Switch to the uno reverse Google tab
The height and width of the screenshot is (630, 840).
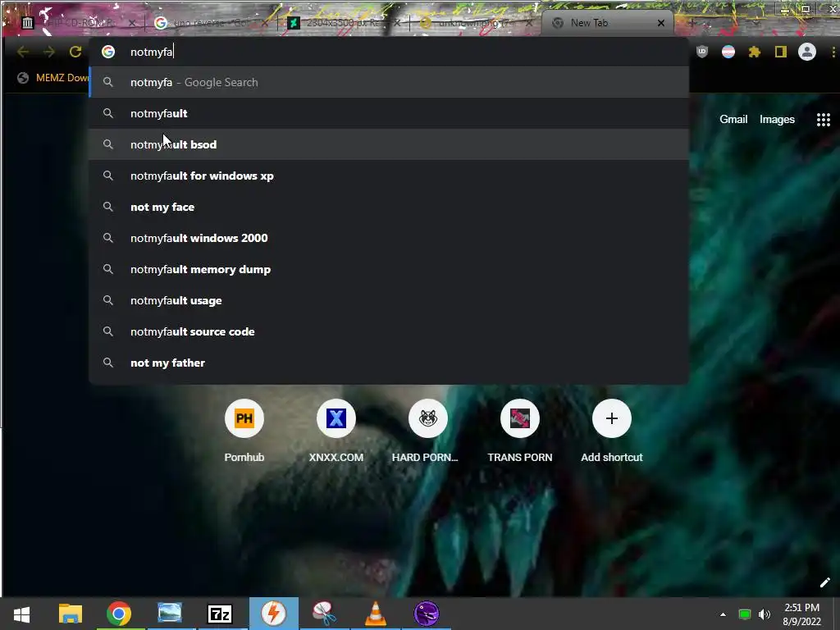coord(211,23)
